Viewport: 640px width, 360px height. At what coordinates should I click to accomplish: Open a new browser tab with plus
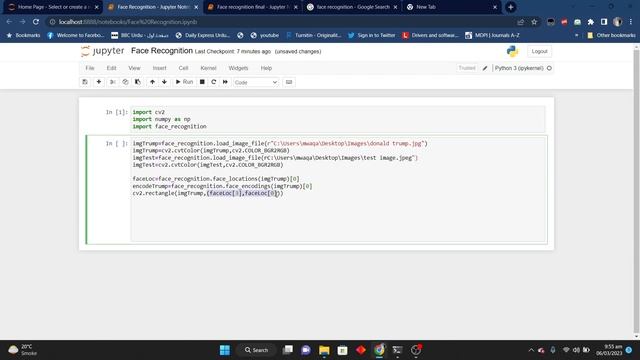point(510,7)
